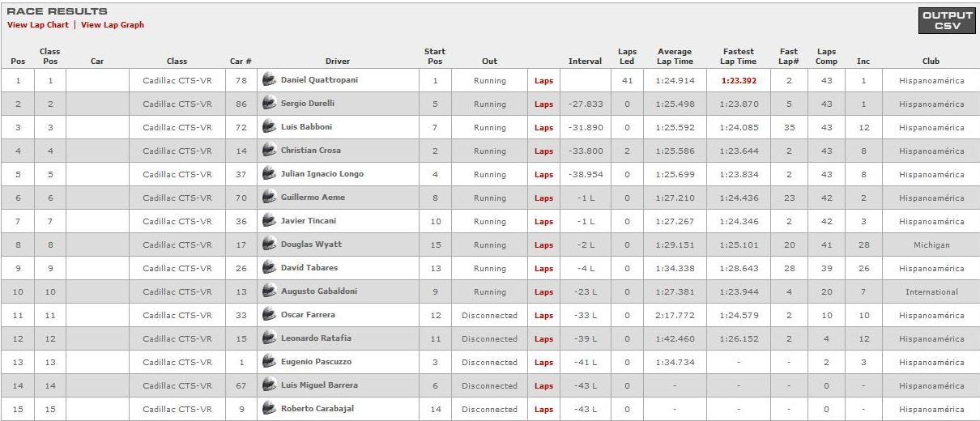The image size is (980, 421).
Task: Click Christian Crosa's helmet icon
Action: click(270, 151)
